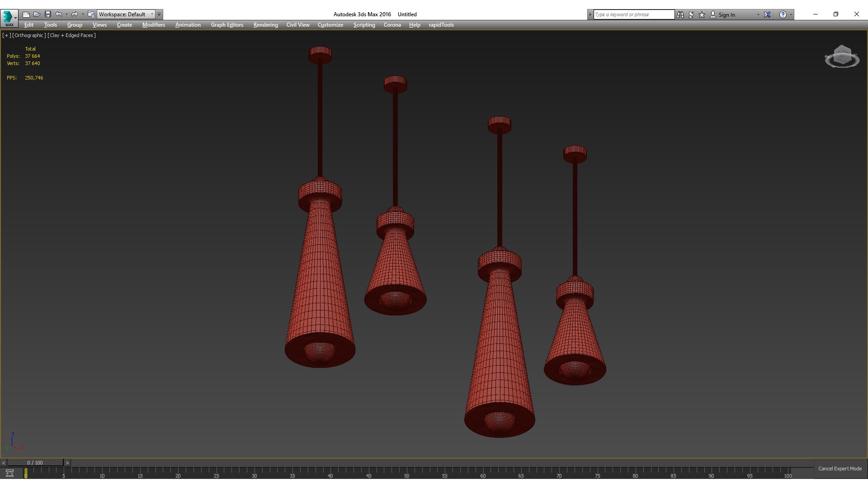Minimize the 3ds Max window
Screen dimensions: 868x488
point(816,14)
